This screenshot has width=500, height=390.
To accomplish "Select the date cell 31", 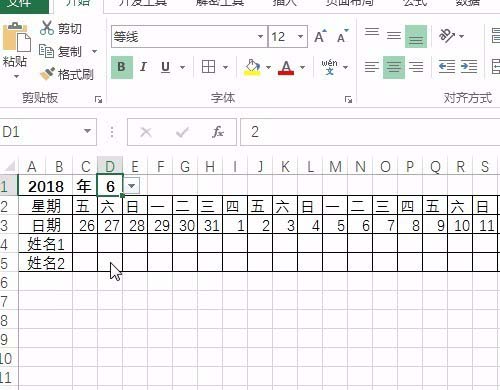I will [210, 225].
